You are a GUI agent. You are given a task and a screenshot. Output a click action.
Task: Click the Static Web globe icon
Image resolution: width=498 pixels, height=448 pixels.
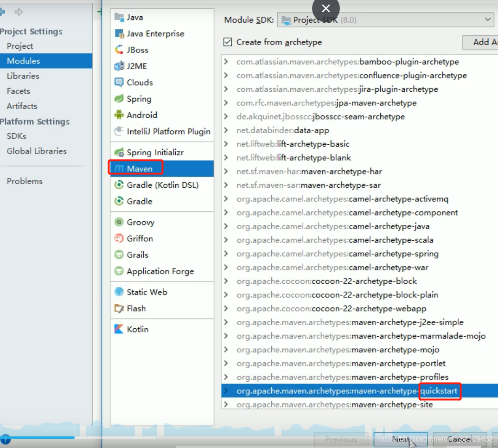(119, 292)
